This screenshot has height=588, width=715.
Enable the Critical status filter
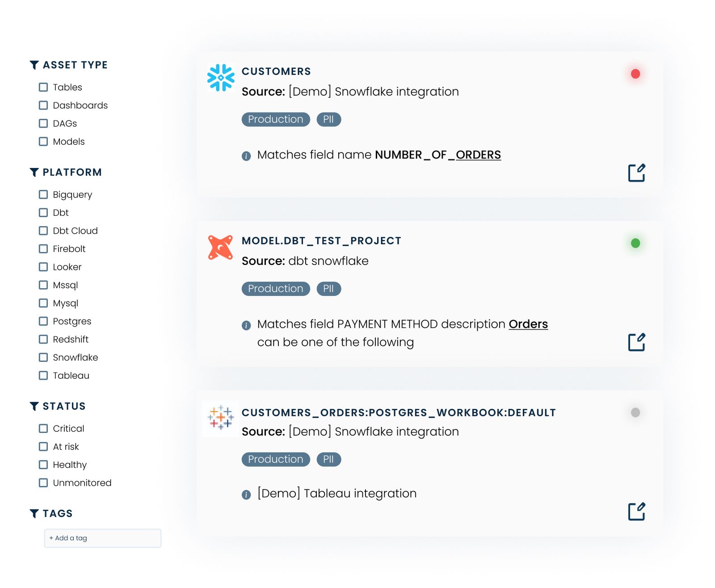click(43, 428)
